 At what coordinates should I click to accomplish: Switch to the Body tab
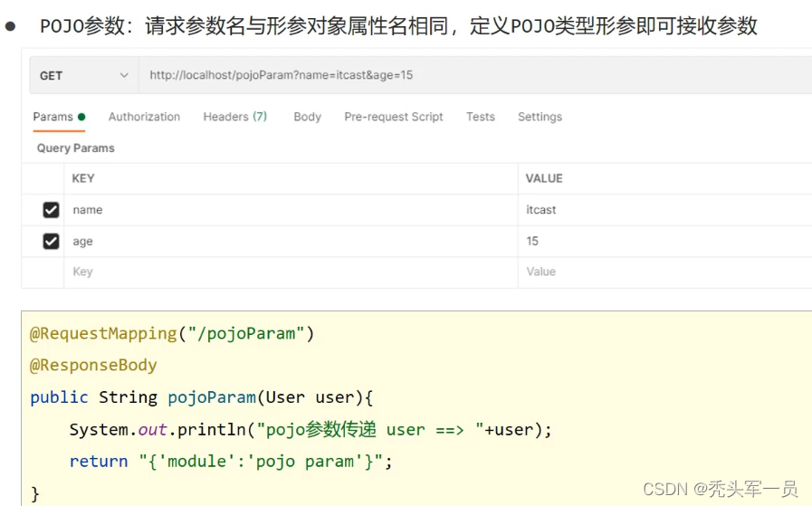307,117
